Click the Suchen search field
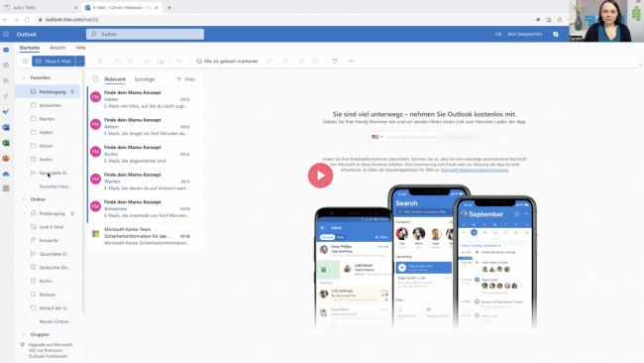The width and height of the screenshot is (644, 363). click(145, 34)
